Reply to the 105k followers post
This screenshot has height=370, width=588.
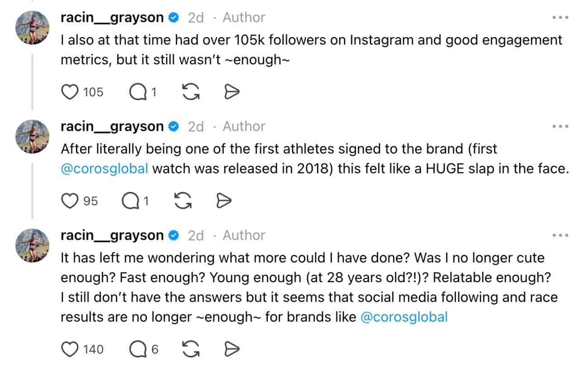pyautogui.click(x=138, y=92)
